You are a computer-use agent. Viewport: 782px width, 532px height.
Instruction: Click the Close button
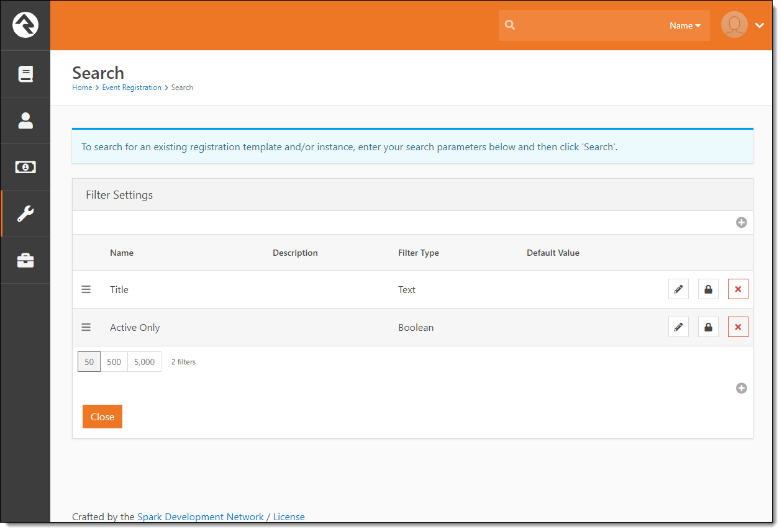pyautogui.click(x=102, y=417)
